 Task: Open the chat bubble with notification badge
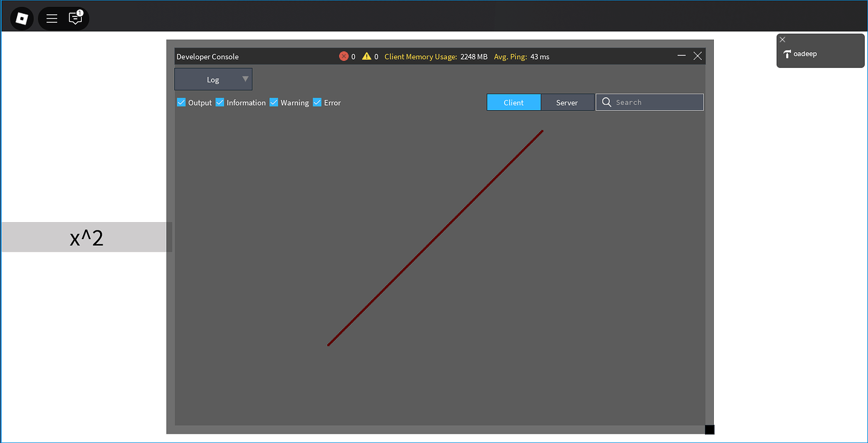pos(75,18)
